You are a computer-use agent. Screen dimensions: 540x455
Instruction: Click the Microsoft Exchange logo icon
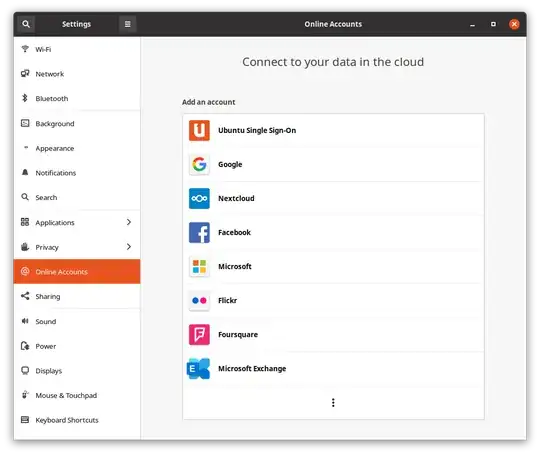[x=198, y=369]
